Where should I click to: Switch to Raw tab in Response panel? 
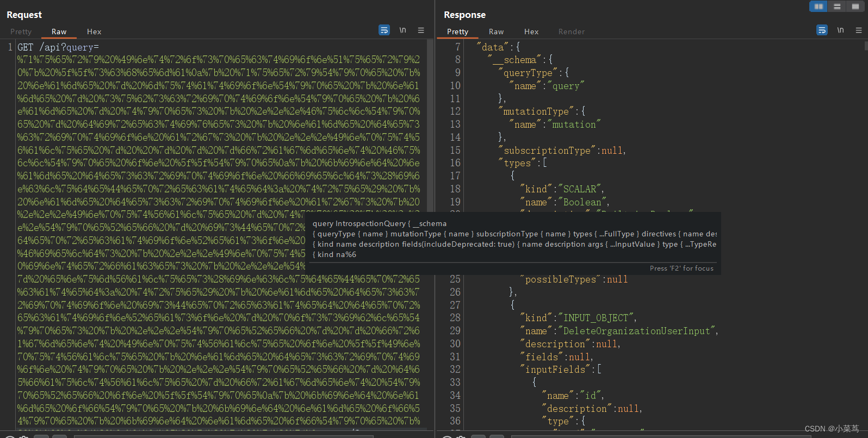pos(496,32)
